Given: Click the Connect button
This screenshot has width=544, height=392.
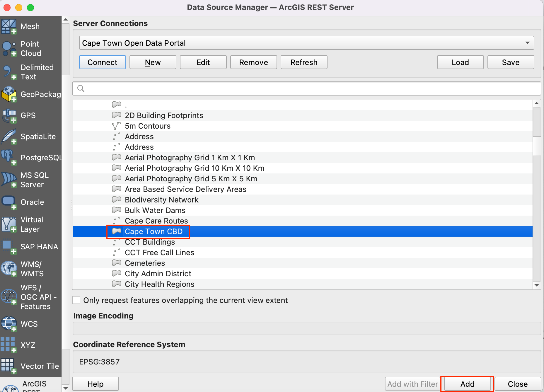Looking at the screenshot, I should tap(102, 62).
